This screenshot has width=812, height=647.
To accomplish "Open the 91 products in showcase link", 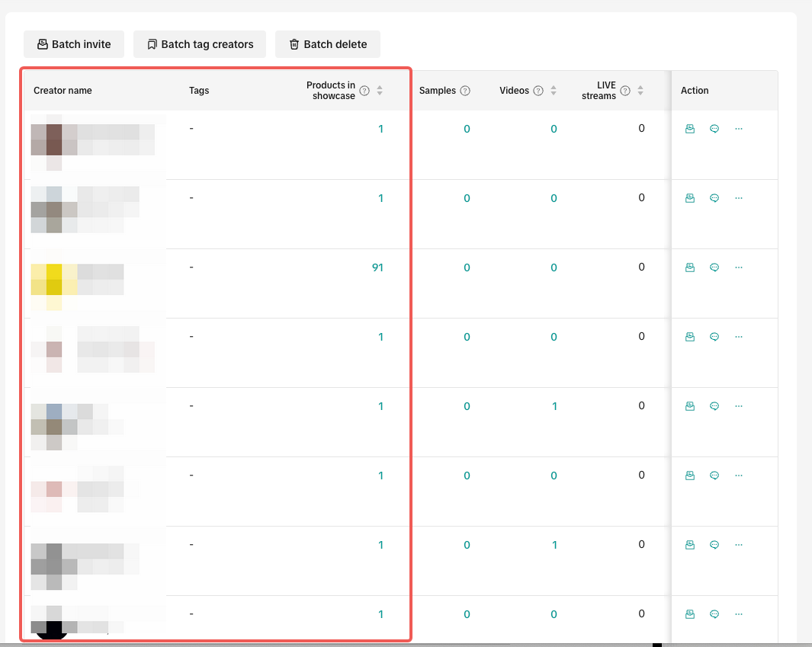I will 377,267.
